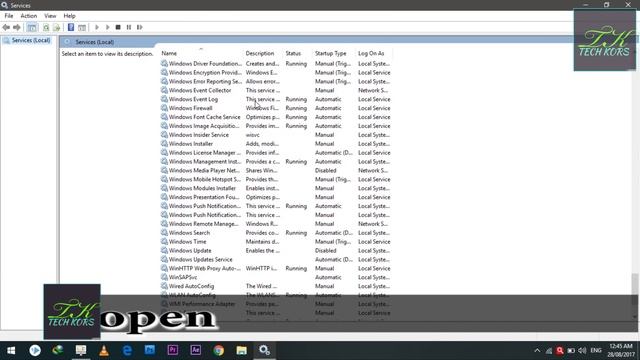Viewport: 640px width, 360px height.
Task: Select Windows Font Cache Service
Action: 276,117
